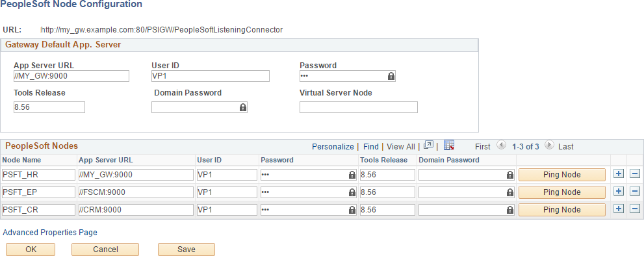Image resolution: width=644 pixels, height=256 pixels.
Task: Focus the gateway Tools Release field
Action: pyautogui.click(x=49, y=107)
